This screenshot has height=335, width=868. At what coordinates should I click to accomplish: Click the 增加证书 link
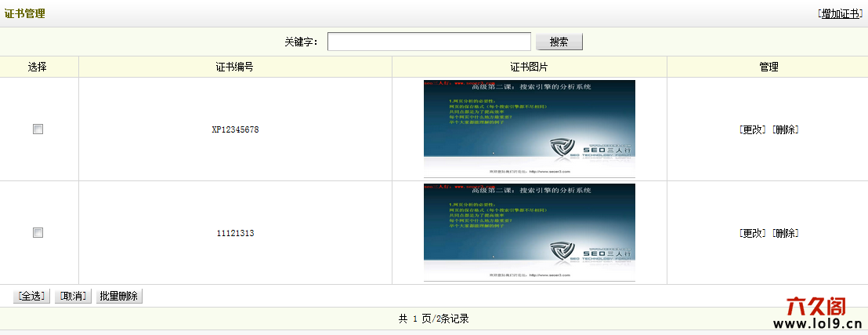click(x=841, y=13)
